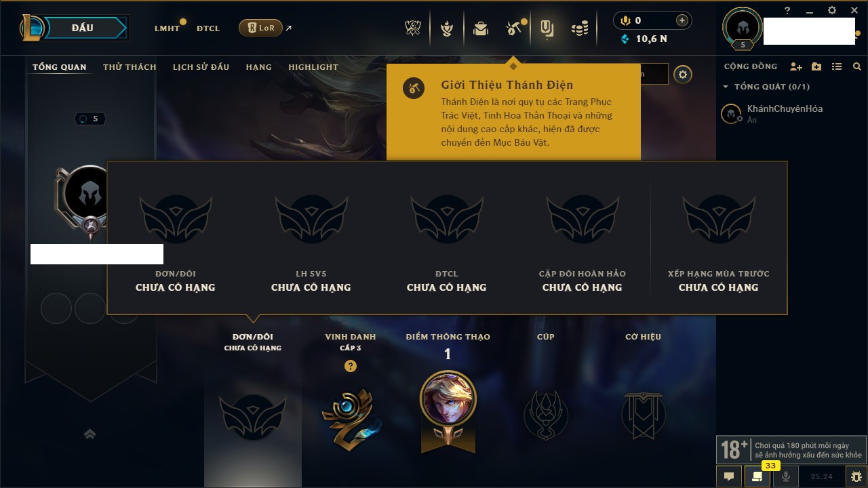Click the purchase RP plus button
Image resolution: width=868 pixels, height=488 pixels.
tap(682, 20)
